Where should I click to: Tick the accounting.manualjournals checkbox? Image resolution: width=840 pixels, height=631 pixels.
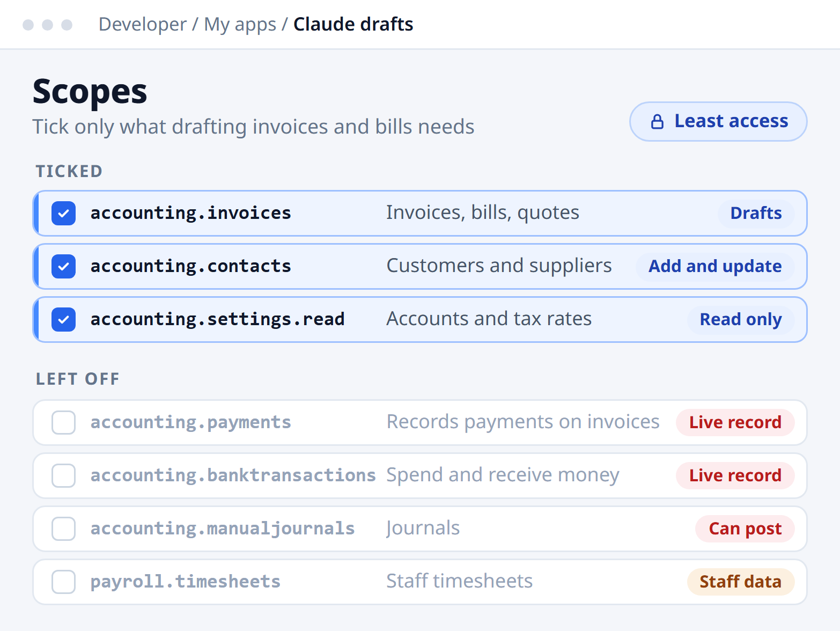coord(63,529)
